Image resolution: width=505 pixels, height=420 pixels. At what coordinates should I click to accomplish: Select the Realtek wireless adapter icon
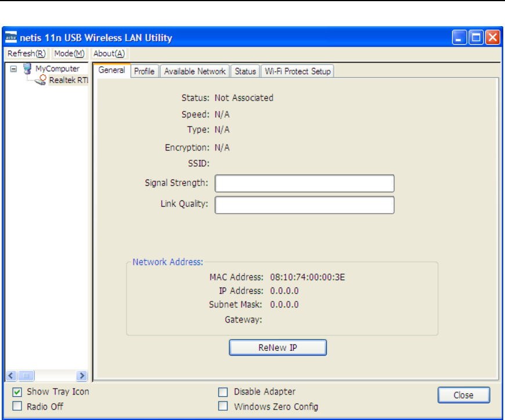pyautogui.click(x=41, y=80)
